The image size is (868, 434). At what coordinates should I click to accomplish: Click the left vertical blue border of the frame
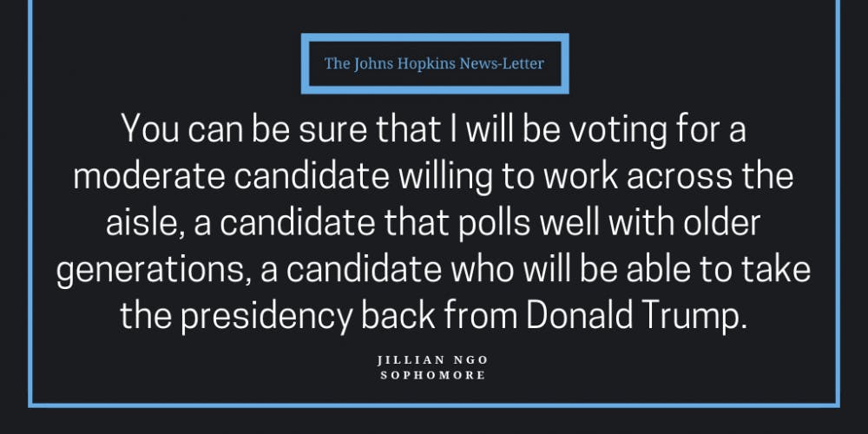[30, 202]
